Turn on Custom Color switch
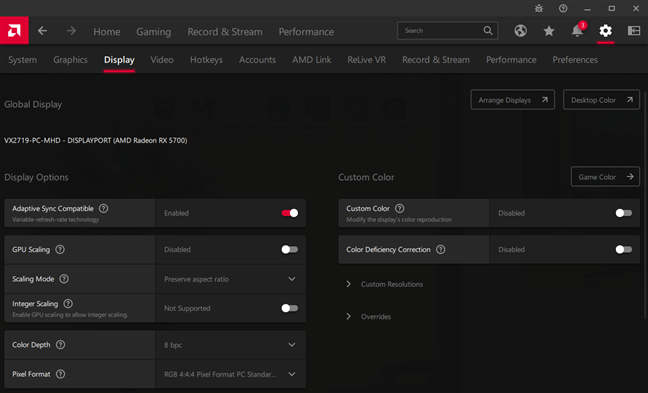Screen dimensions: 648x393 (x=624, y=213)
